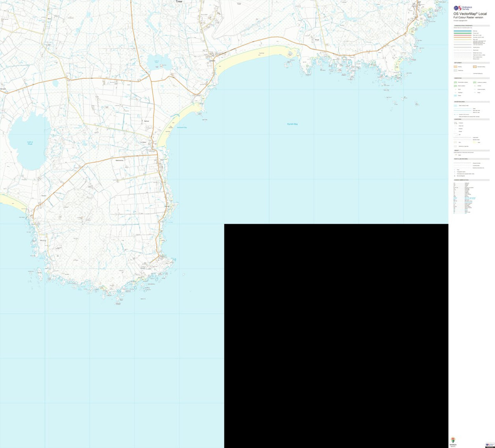Click the Full Colour Raster version subtitle

pos(468,17)
